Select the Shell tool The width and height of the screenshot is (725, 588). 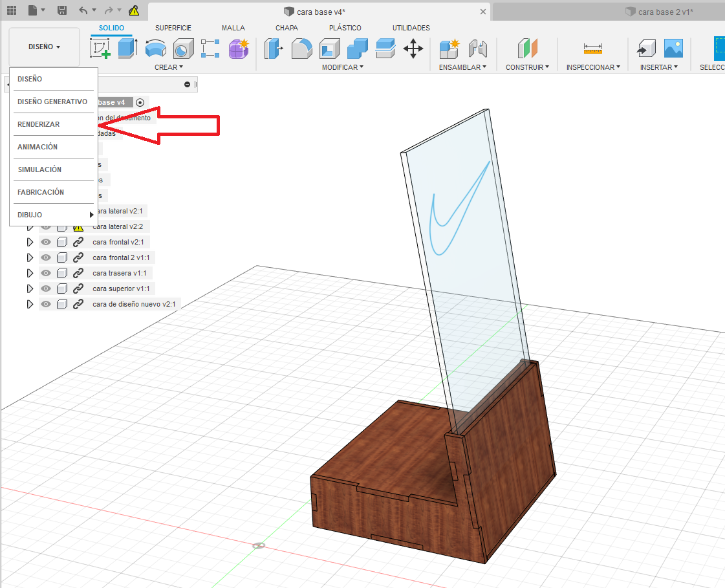coord(330,49)
